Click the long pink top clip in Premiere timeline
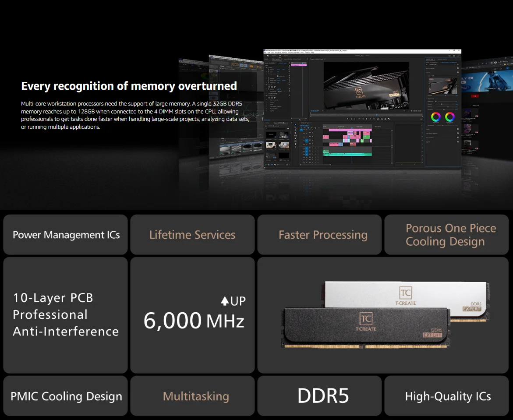The image size is (513, 420). (350, 130)
